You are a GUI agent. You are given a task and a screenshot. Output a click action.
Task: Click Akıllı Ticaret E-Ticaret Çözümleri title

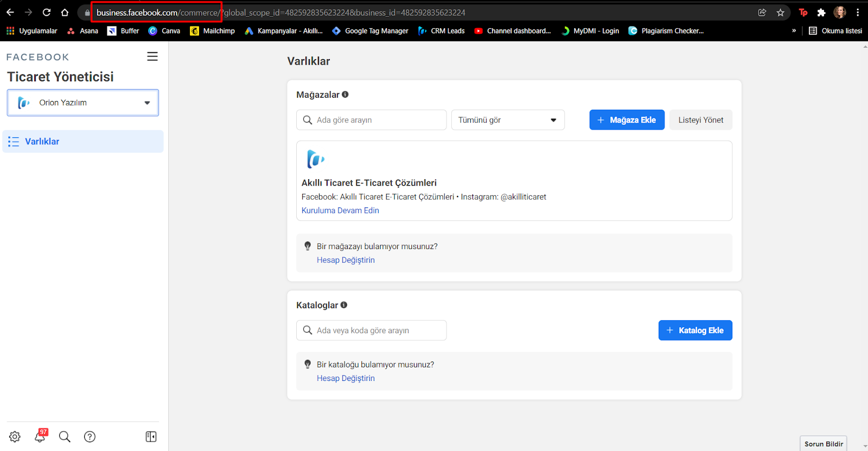tap(369, 183)
